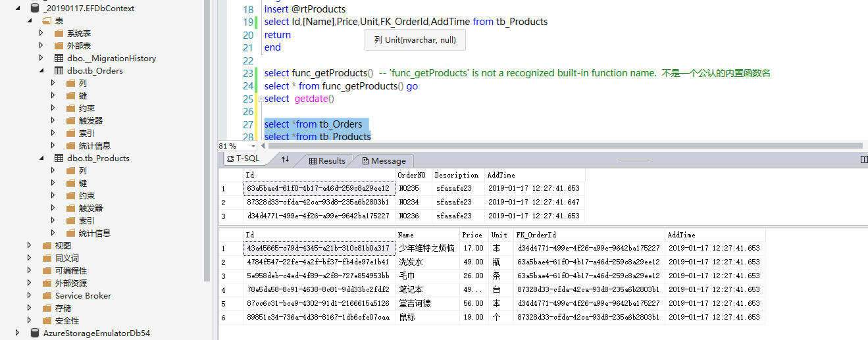
Task: Click the swap panes arrows icon
Action: 285,159
